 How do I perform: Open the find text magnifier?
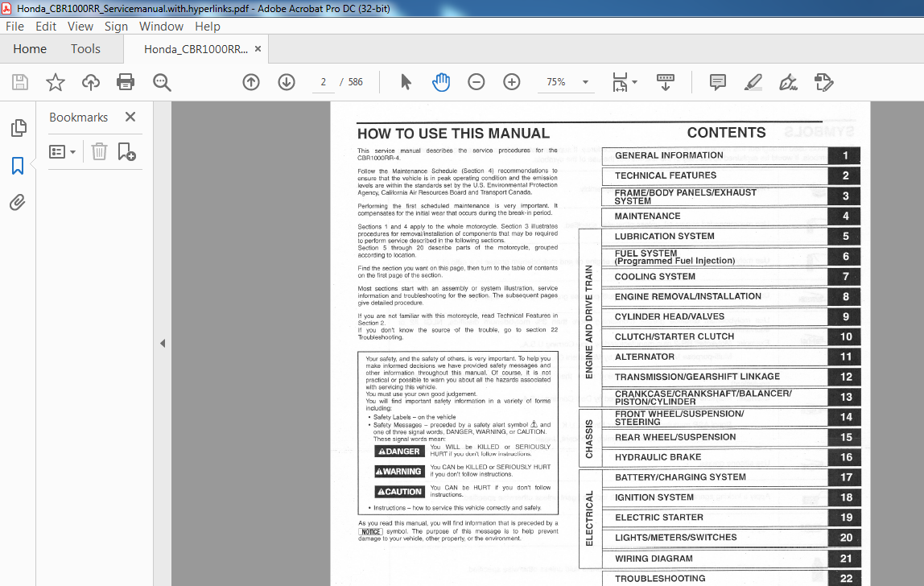tap(162, 82)
